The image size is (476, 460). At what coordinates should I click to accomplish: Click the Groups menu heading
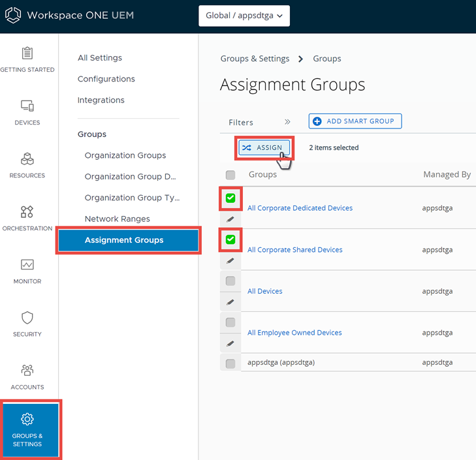point(92,134)
